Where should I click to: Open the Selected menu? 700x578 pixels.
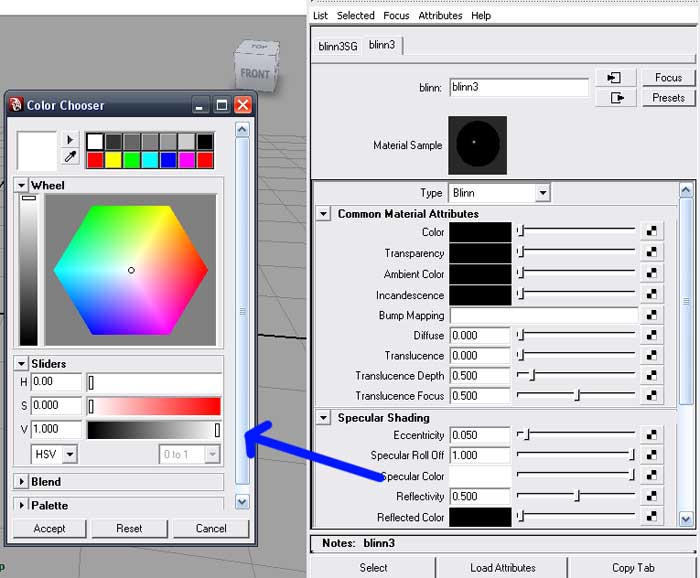tap(355, 16)
